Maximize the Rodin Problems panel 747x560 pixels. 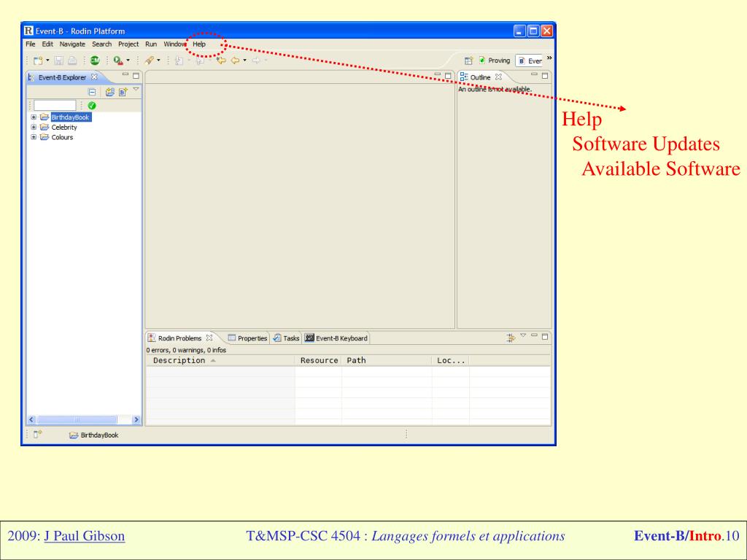coord(545,337)
